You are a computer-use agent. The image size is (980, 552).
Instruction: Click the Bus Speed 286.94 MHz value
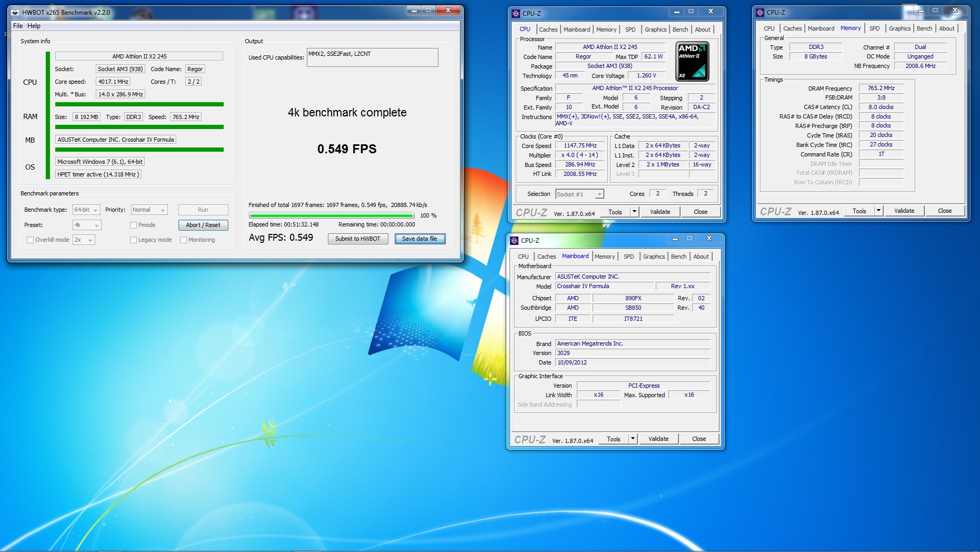(x=580, y=164)
